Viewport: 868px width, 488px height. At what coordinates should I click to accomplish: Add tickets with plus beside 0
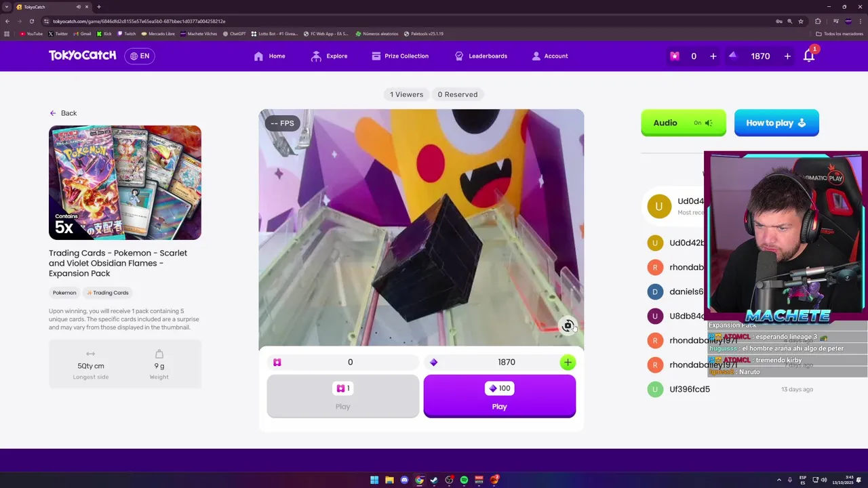click(713, 56)
